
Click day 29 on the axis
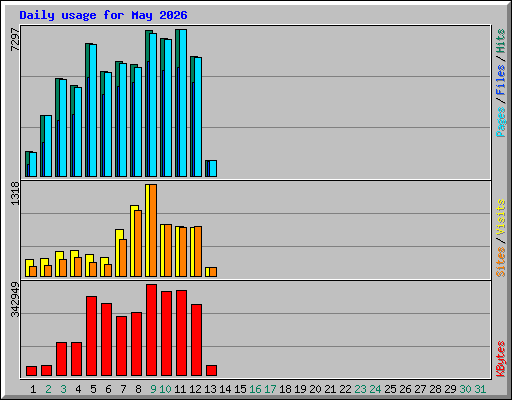(x=450, y=389)
